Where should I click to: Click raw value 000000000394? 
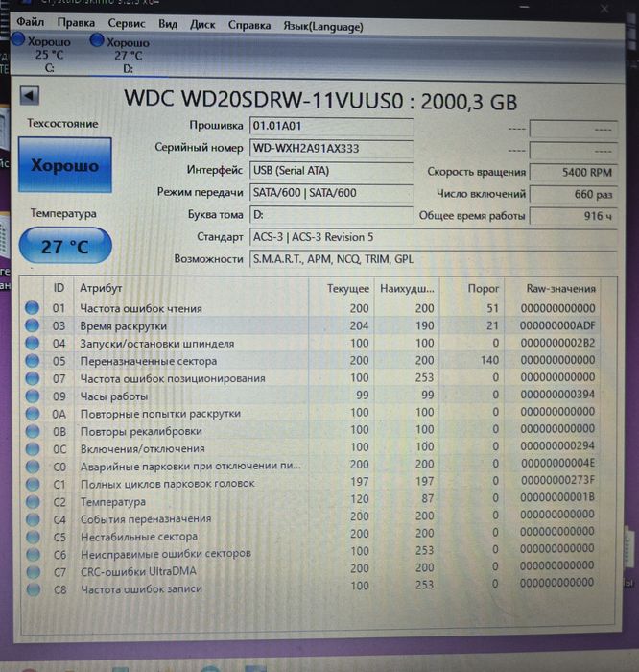point(557,395)
